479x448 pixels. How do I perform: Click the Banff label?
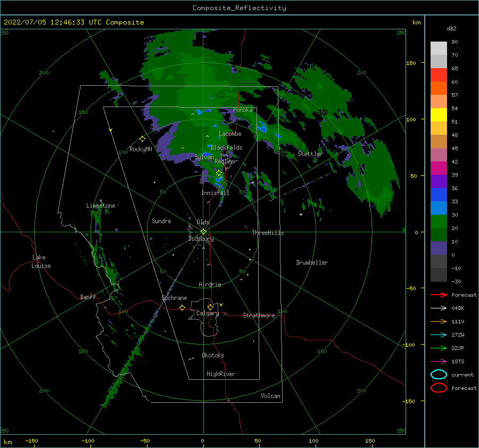(x=88, y=297)
